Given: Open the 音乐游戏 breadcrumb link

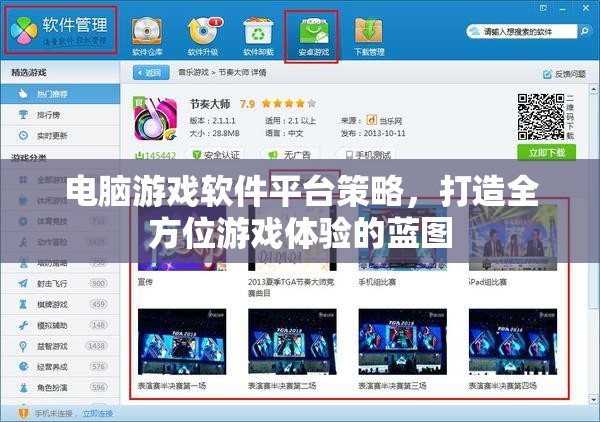Looking at the screenshot, I should (x=193, y=72).
